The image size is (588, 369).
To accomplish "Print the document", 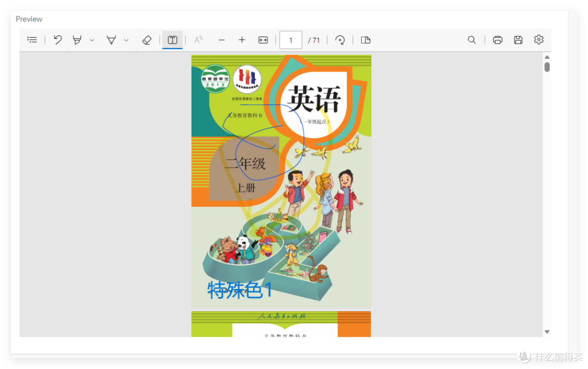I will click(497, 40).
